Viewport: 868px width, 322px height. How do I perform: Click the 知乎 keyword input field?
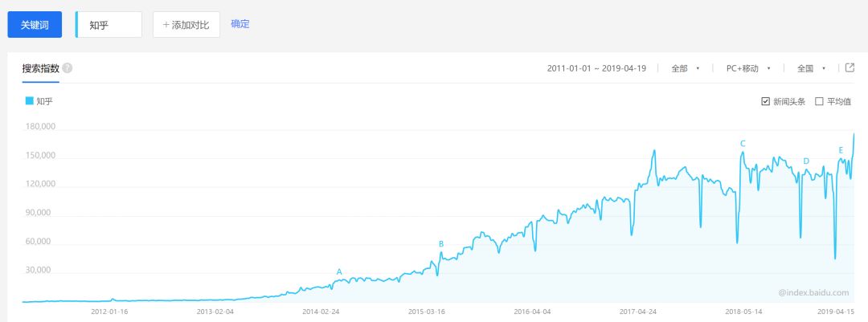tap(109, 25)
